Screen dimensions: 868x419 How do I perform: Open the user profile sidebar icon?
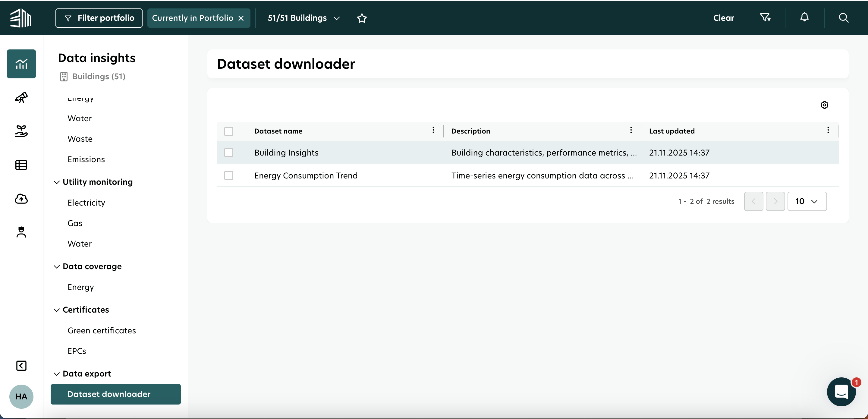[21, 232]
